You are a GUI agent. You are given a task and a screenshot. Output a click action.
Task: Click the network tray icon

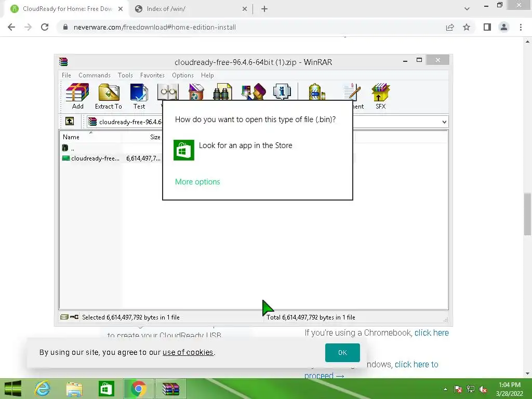470,389
